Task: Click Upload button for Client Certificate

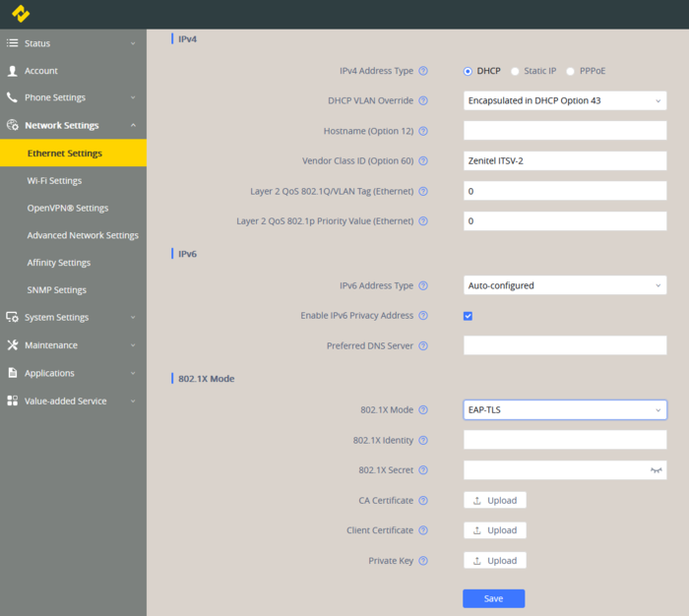Action: tap(495, 530)
